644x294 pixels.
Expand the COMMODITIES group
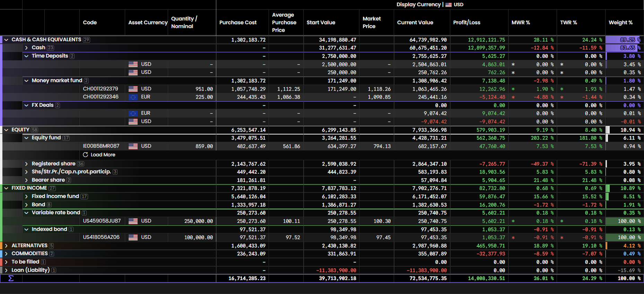coord(6,254)
